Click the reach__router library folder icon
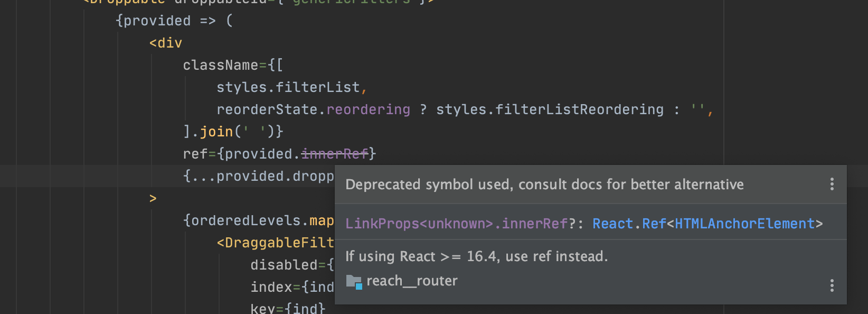Screen dimensions: 868x314 (354, 282)
